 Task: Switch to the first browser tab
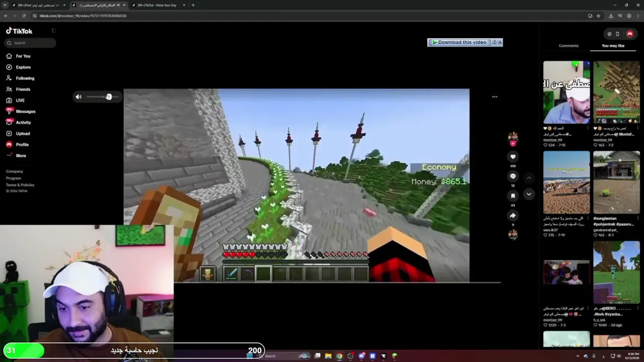pos(38,5)
